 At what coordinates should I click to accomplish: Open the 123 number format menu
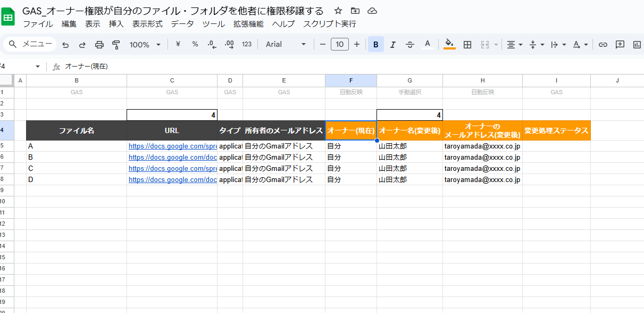point(247,44)
